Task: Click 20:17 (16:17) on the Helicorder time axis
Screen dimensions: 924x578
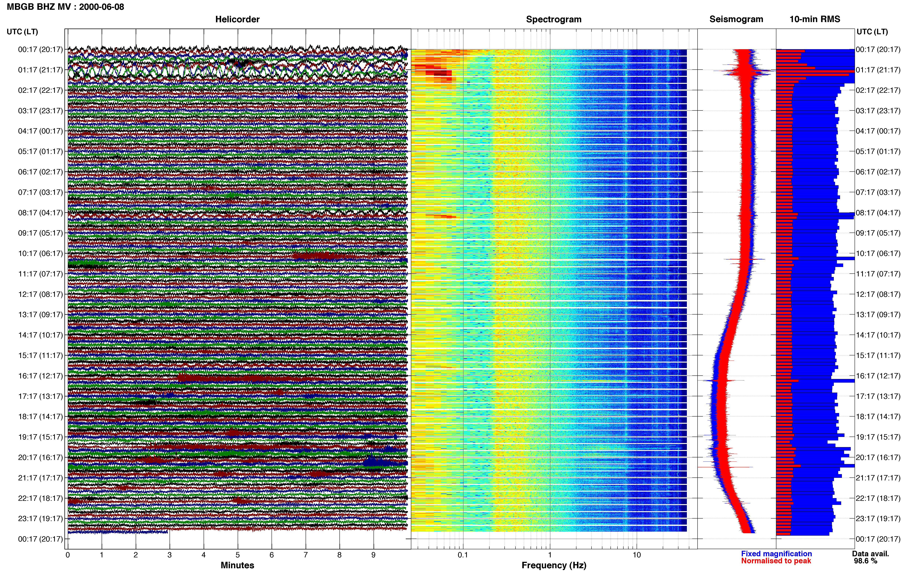Action: click(41, 457)
